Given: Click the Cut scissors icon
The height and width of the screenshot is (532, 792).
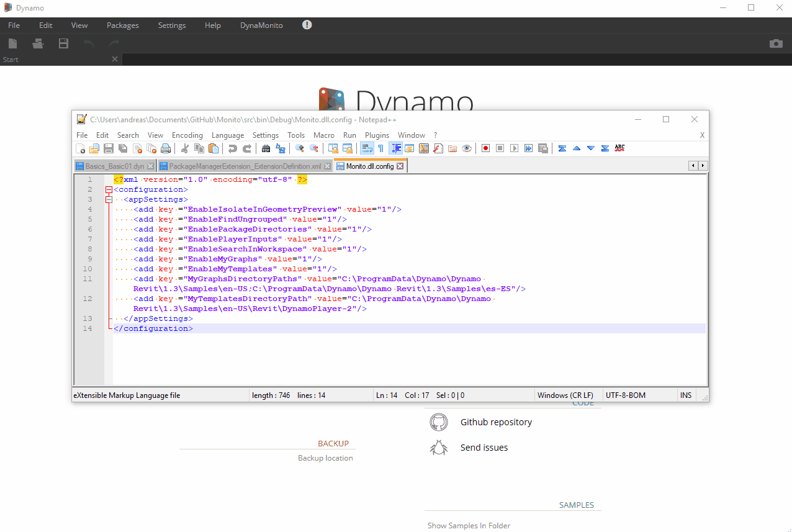Looking at the screenshot, I should [x=185, y=148].
